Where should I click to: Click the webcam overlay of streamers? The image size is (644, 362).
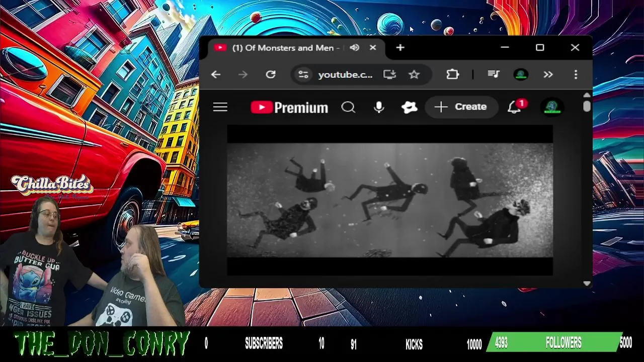click(x=93, y=261)
